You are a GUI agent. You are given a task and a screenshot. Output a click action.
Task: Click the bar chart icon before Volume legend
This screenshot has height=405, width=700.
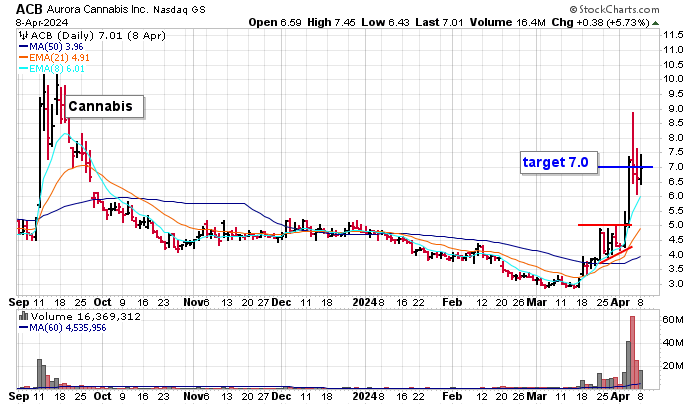(24, 317)
